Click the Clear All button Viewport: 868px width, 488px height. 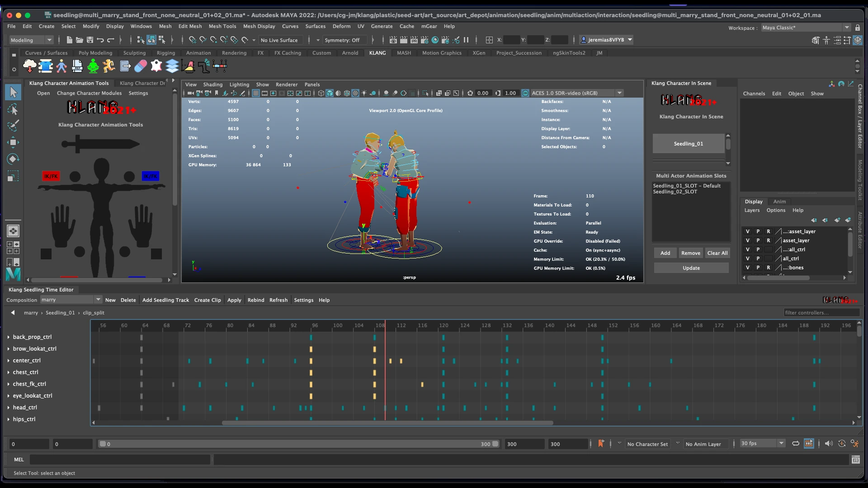(717, 253)
